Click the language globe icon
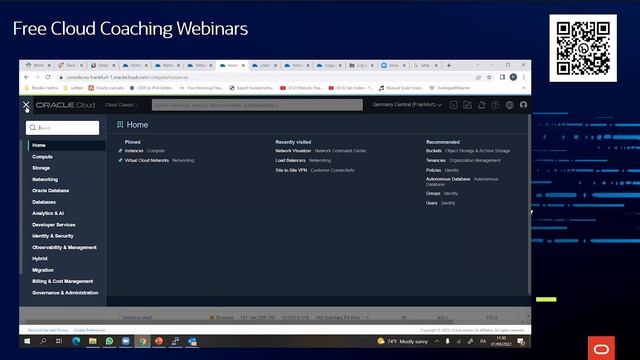This screenshot has height=360, width=640. (x=509, y=105)
